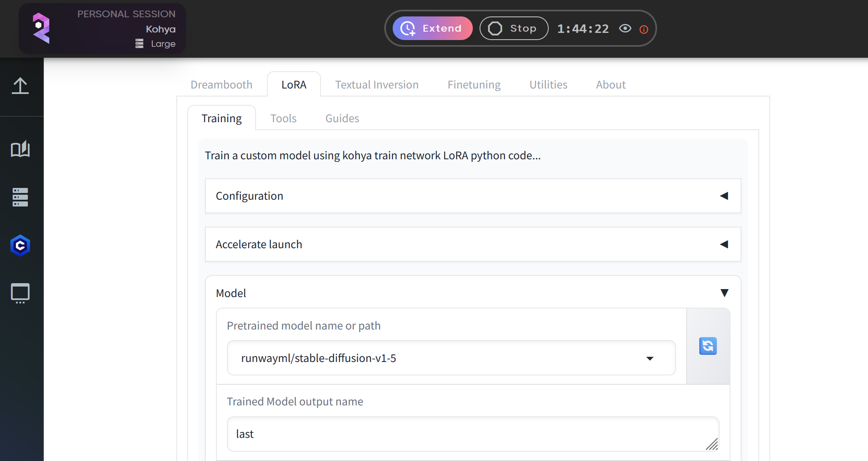This screenshot has height=461, width=868.
Task: Click the session logo in the top-left corner
Action: point(41,28)
